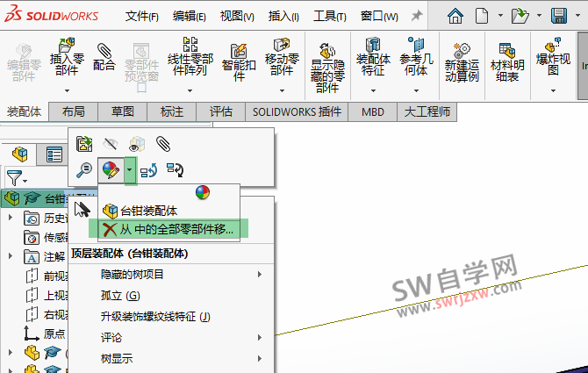Click the Bill of Materials (材料明细表) tool
The height and width of the screenshot is (373, 588).
(507, 62)
